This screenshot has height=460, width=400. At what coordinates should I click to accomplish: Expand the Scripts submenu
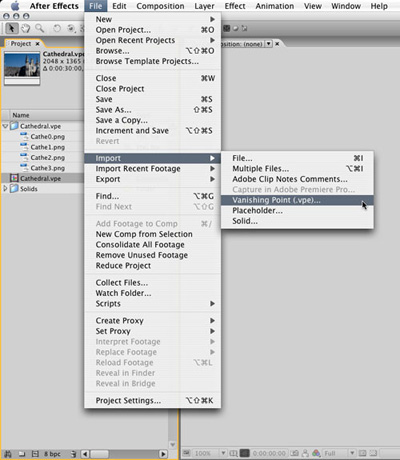[x=153, y=304]
